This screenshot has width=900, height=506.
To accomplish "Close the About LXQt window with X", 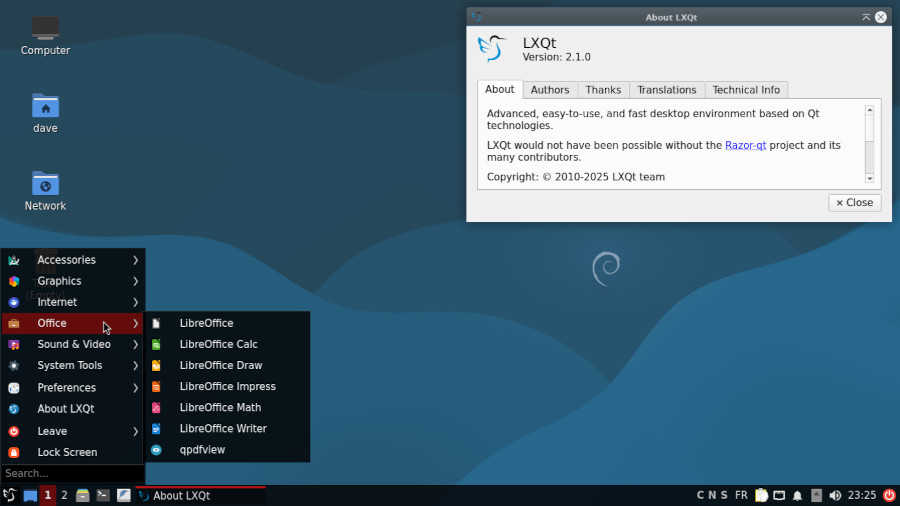I will pos(880,17).
